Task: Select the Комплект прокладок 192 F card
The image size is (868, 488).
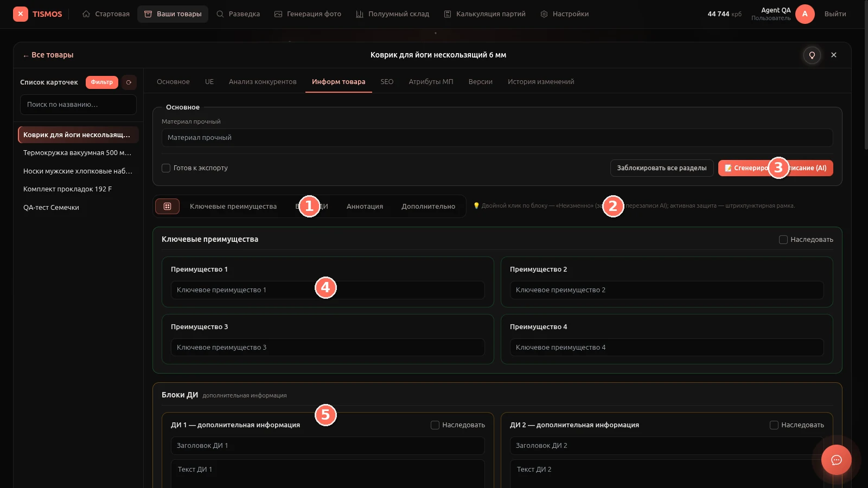Action: click(x=78, y=189)
